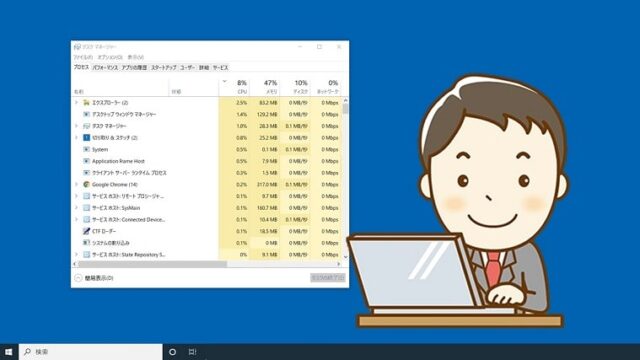Open the オプション menu
This screenshot has width=640, height=360.
110,57
